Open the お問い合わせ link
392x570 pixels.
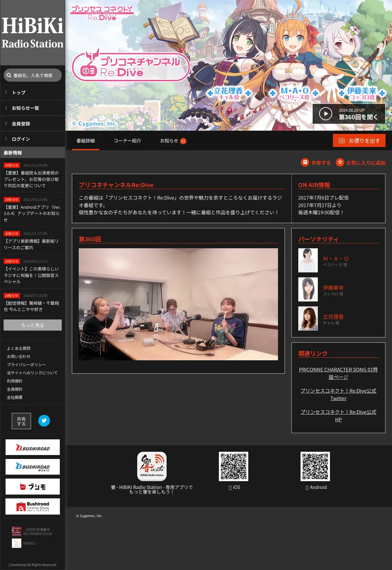[x=19, y=357]
